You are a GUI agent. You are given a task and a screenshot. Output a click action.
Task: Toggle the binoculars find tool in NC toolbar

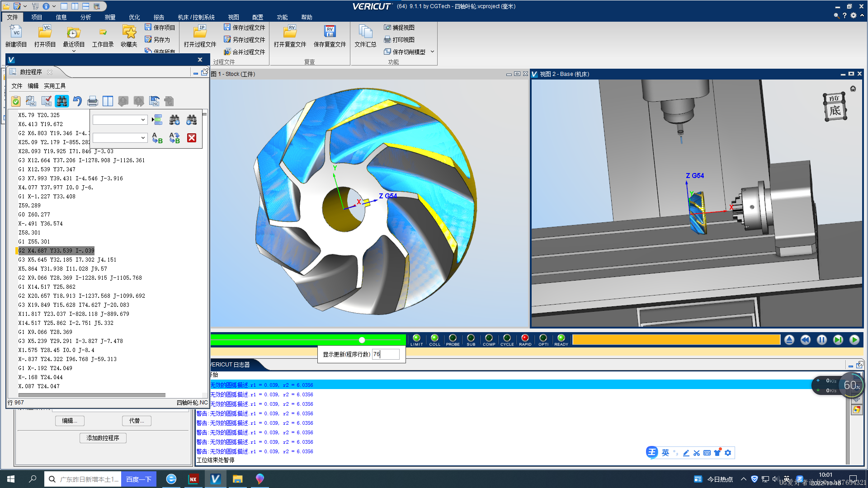point(62,101)
